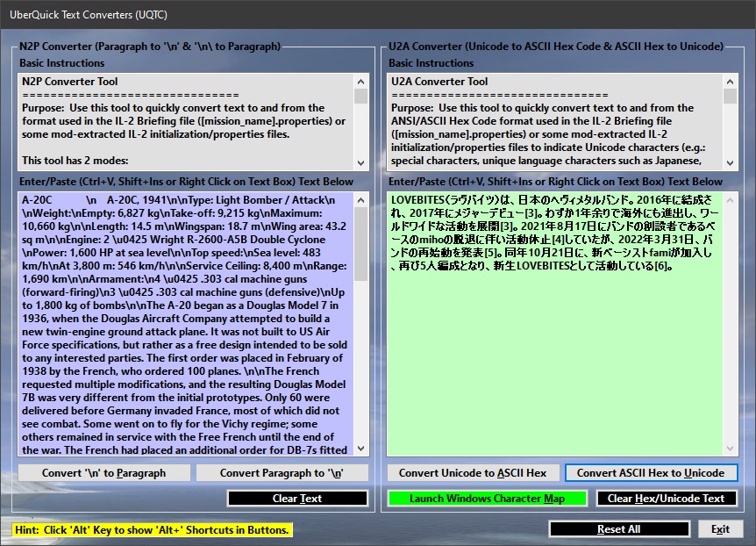Click 'LOVEBITES' at start of Japanese text
This screenshot has width=756, height=546.
(x=417, y=200)
